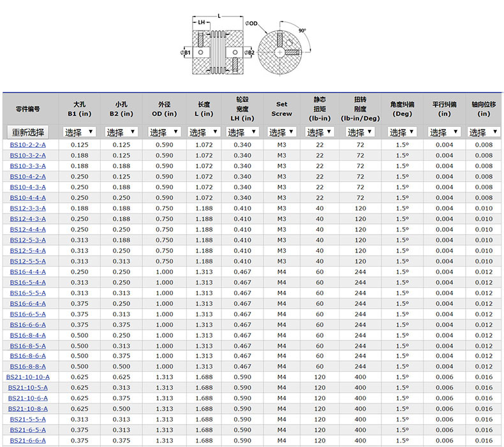
Task: Open the 大孔 B1 filter dropdown
Action: pyautogui.click(x=80, y=132)
